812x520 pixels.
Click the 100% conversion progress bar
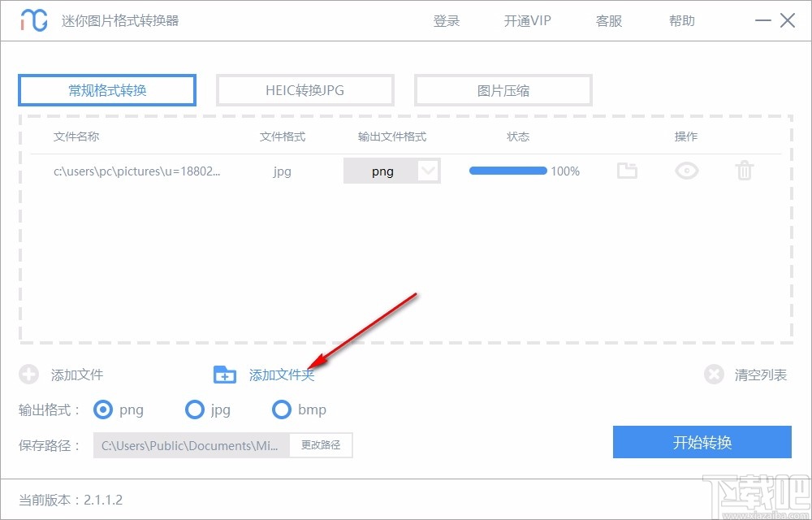click(x=508, y=171)
